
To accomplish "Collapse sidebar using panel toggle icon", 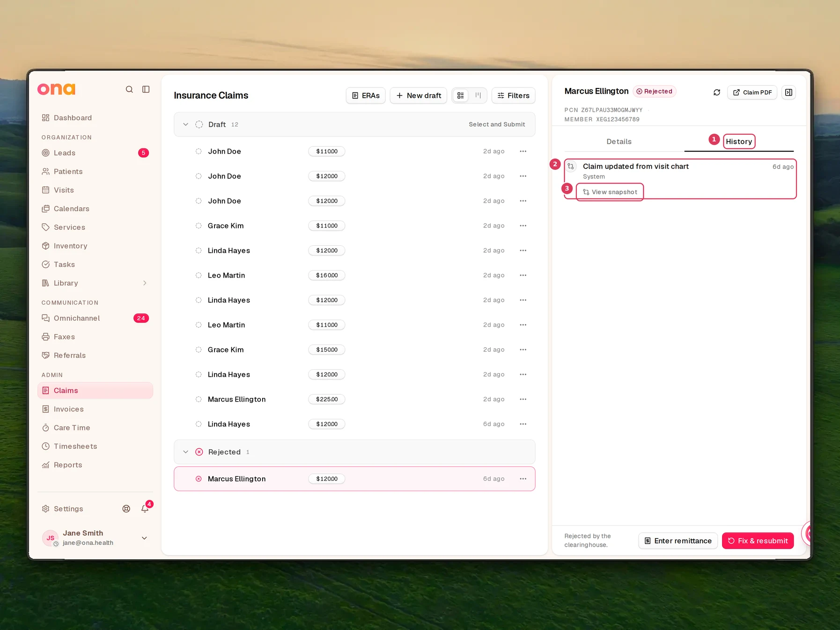I will pos(146,89).
